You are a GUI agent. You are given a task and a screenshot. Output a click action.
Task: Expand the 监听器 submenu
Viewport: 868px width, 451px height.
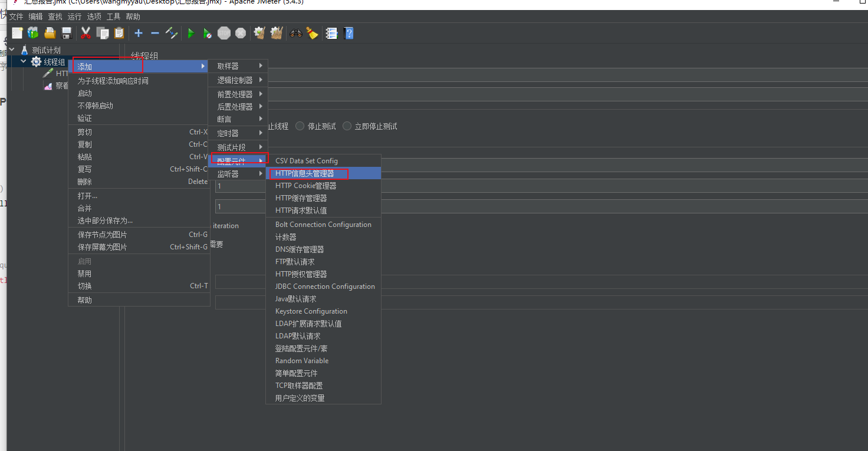tap(238, 174)
